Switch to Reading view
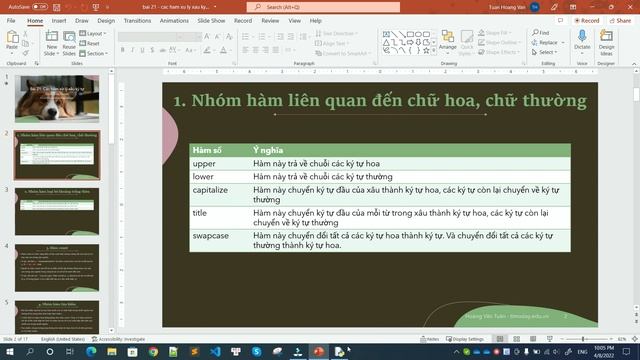Image resolution: width=640 pixels, height=360 pixels. pyautogui.click(x=533, y=339)
